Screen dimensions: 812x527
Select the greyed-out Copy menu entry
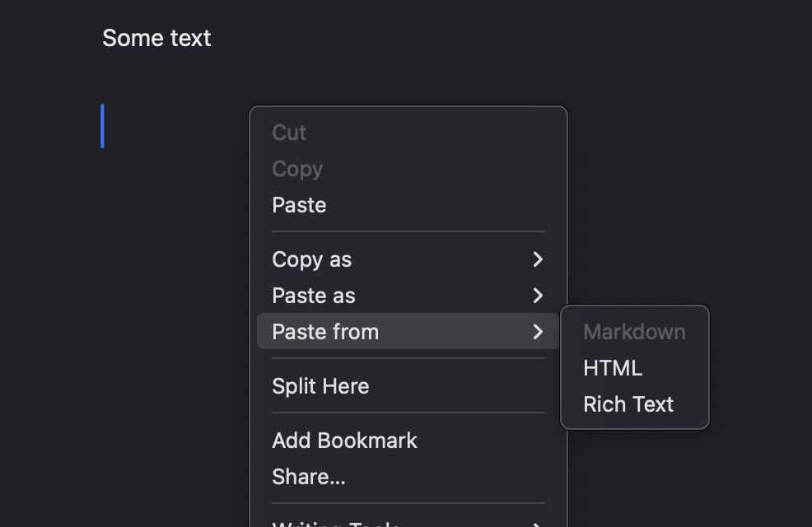click(297, 169)
